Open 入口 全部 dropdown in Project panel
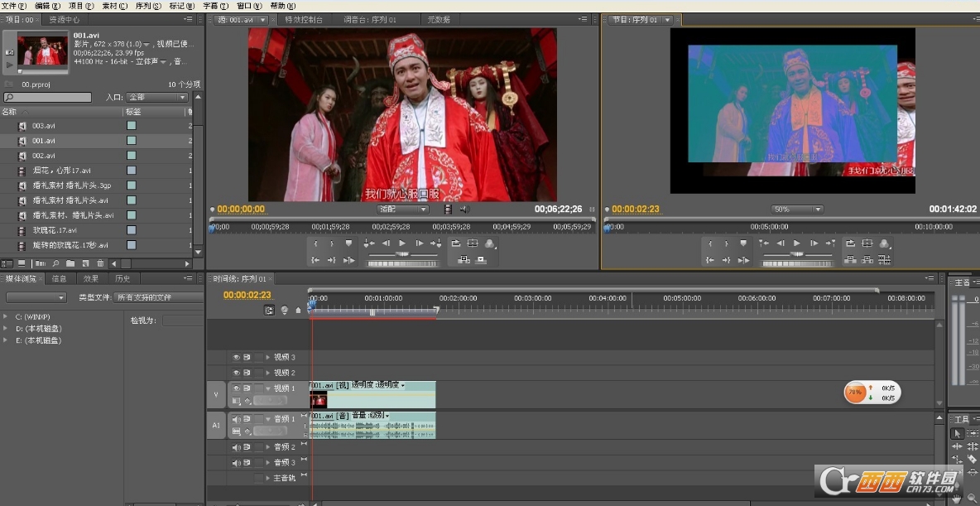 (157, 98)
